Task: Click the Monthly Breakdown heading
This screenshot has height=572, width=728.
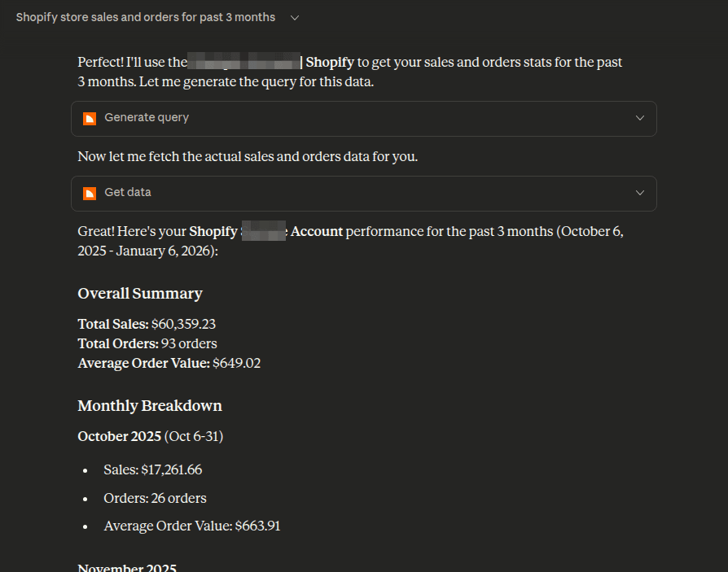Action: [x=150, y=406]
